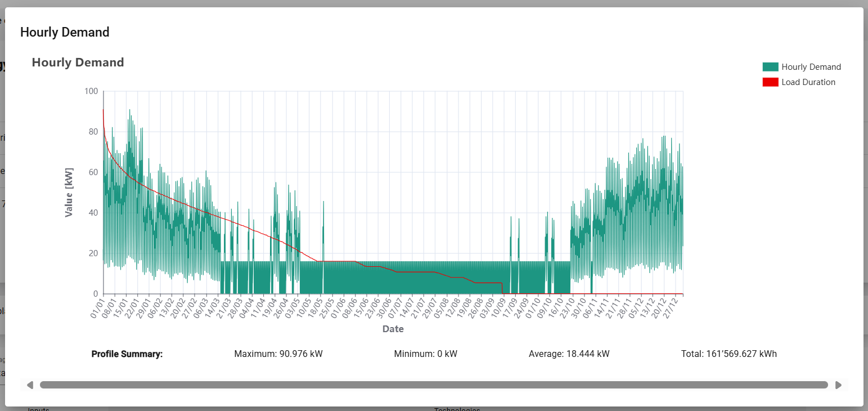Click the Date x-axis title
Image resolution: width=868 pixels, height=411 pixels.
pyautogui.click(x=393, y=329)
